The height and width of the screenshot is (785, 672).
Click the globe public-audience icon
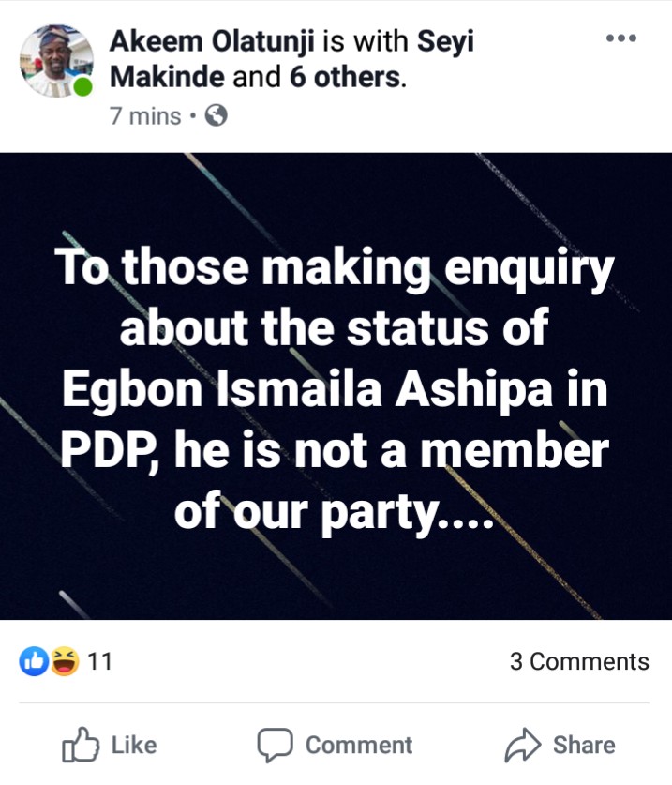click(x=217, y=115)
